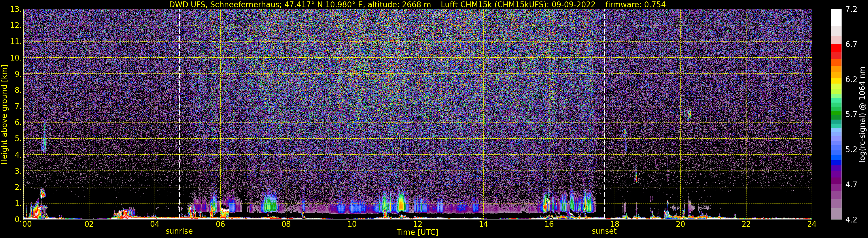Click the time axis tick "20"
868x238 pixels.
click(x=680, y=224)
